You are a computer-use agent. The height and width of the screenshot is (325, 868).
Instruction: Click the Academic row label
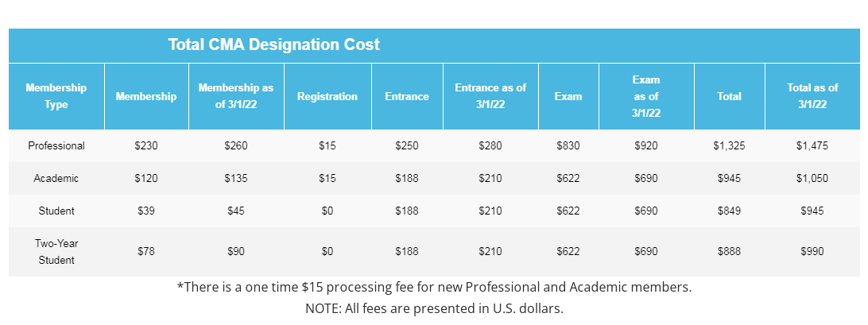click(x=56, y=179)
